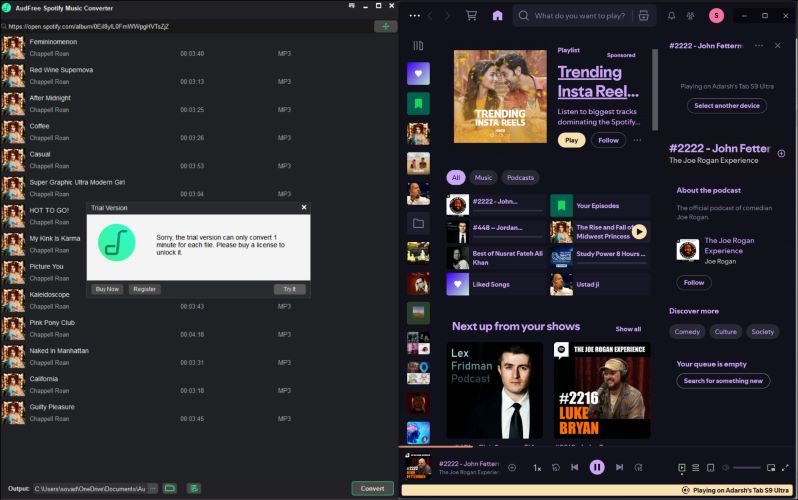798x500 pixels.
Task: Select the Podcasts filter chip
Action: (x=520, y=178)
